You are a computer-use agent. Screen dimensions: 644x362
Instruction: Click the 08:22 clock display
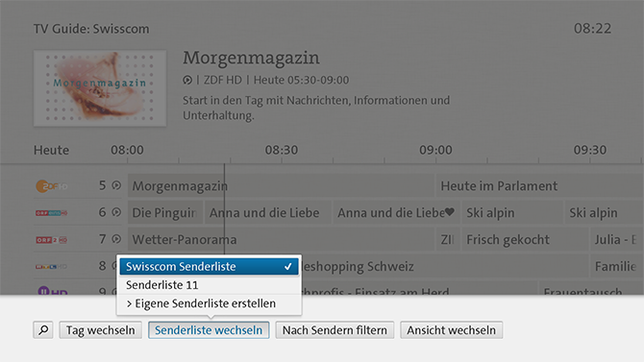click(x=592, y=28)
